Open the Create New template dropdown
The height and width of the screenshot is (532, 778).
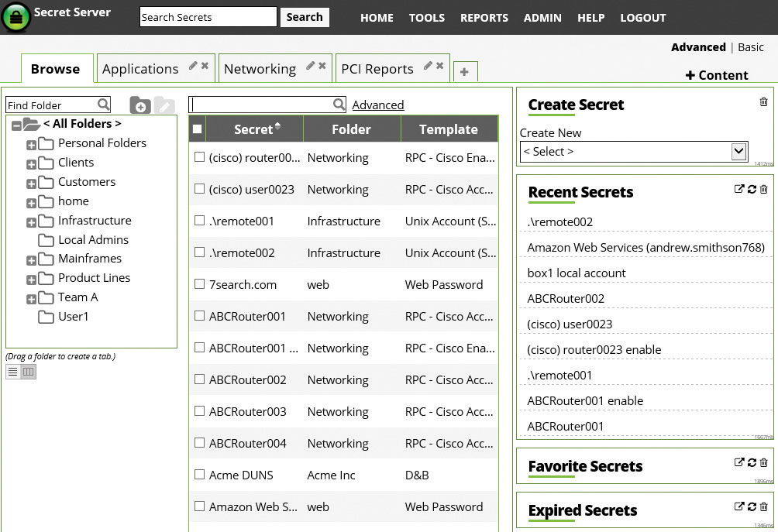tap(633, 152)
